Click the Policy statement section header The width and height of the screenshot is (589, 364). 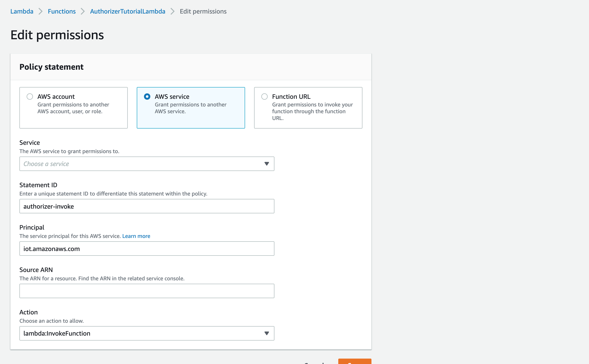tap(51, 67)
